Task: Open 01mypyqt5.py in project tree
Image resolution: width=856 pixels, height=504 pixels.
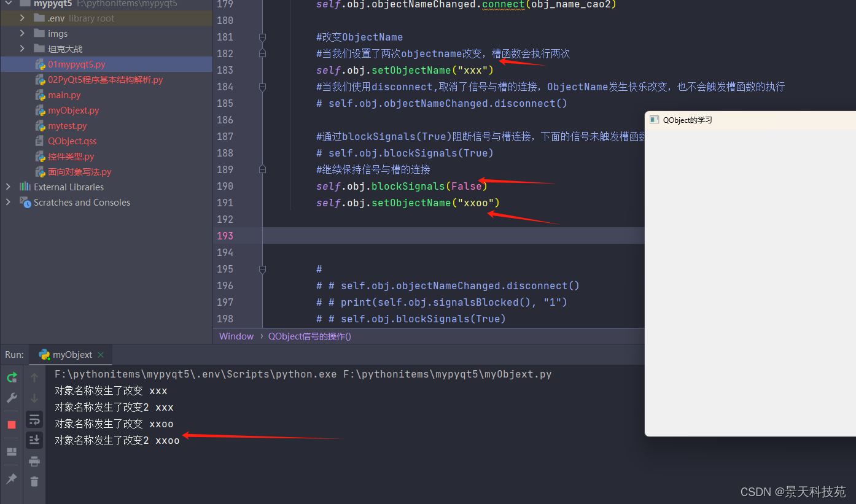Action: coord(77,64)
